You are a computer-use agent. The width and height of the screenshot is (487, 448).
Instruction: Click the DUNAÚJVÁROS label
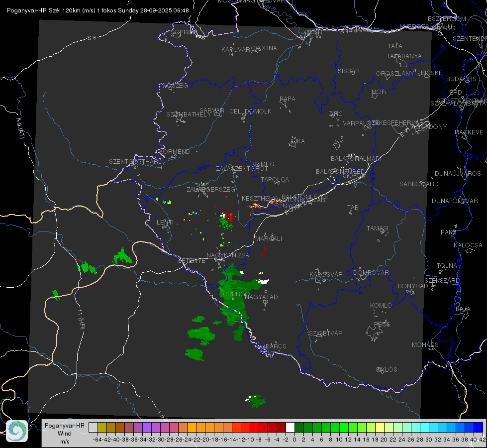click(x=458, y=174)
